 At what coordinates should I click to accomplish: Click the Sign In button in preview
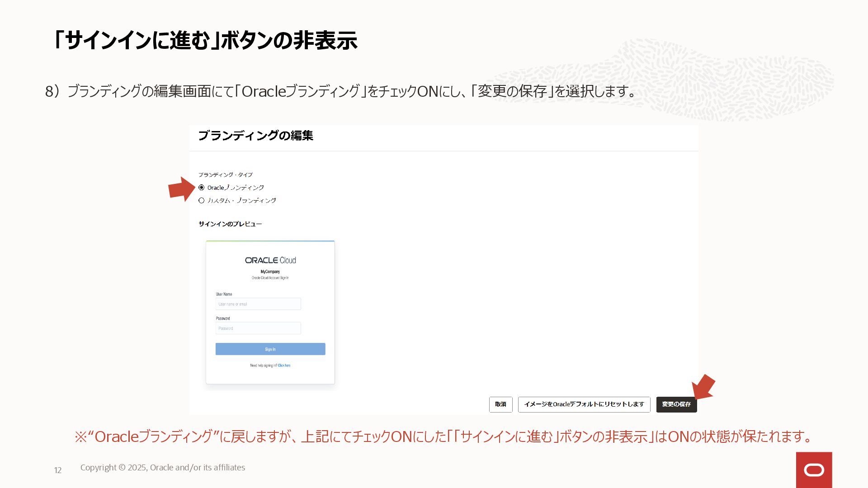270,349
